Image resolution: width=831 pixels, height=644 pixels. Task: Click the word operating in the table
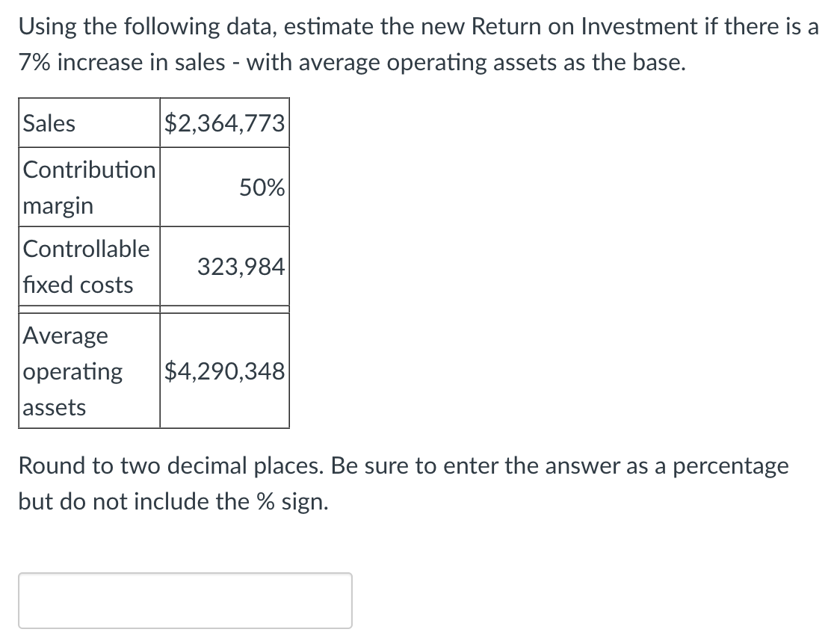73,371
